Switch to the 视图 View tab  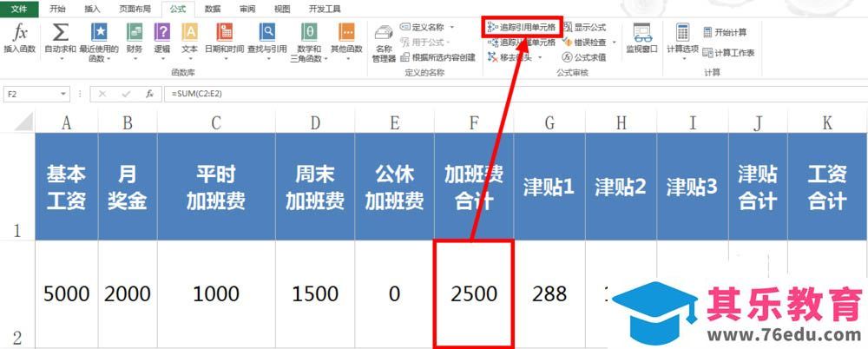tap(282, 10)
